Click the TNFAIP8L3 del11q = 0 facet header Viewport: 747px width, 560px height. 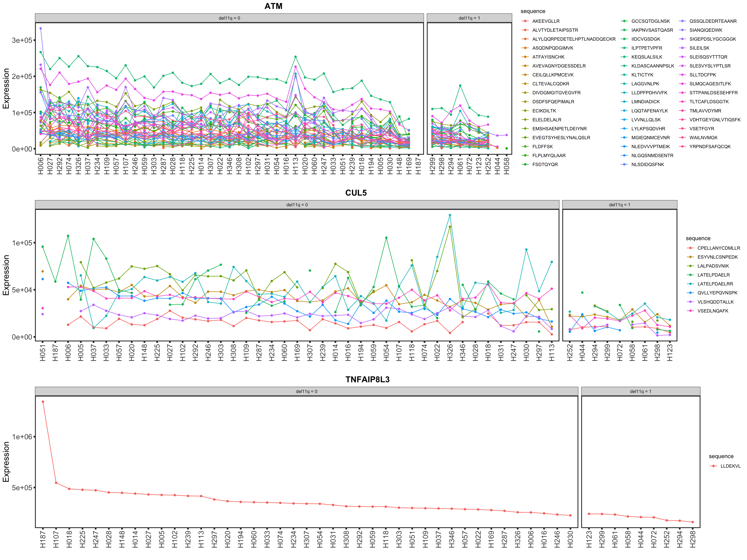click(306, 392)
